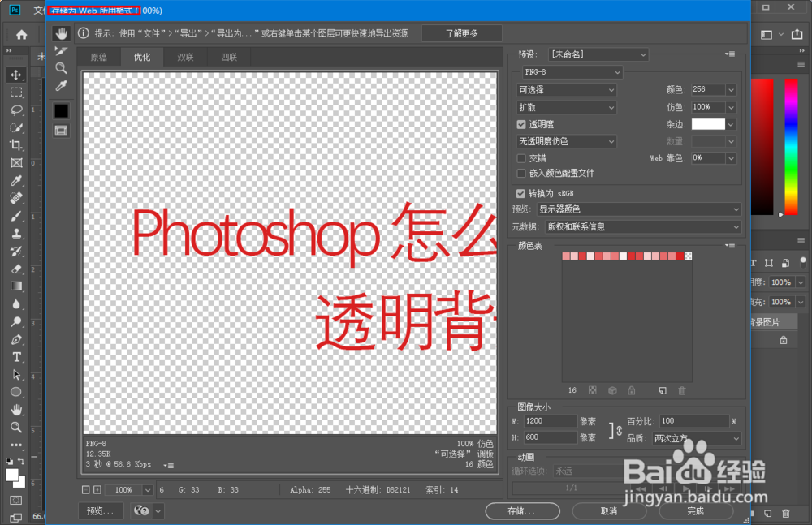
Task: Select the red swatch in the color table
Action: (680, 255)
